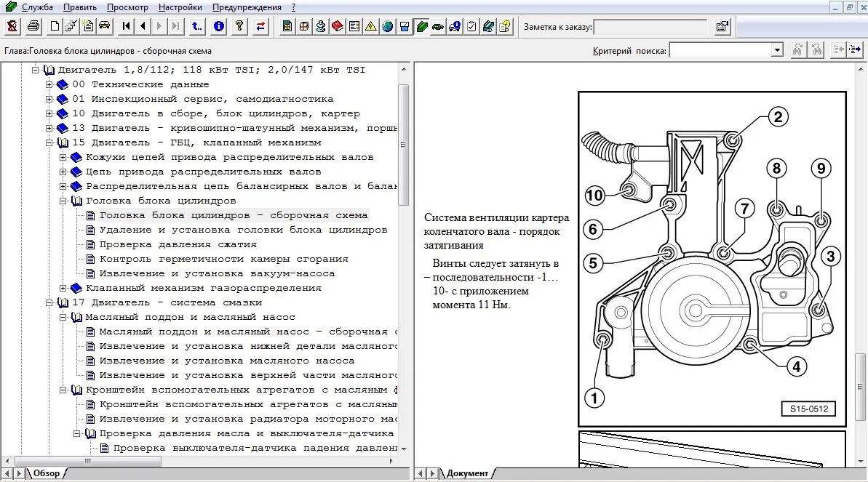Click the first binoculars search icon

pyautogui.click(x=797, y=50)
